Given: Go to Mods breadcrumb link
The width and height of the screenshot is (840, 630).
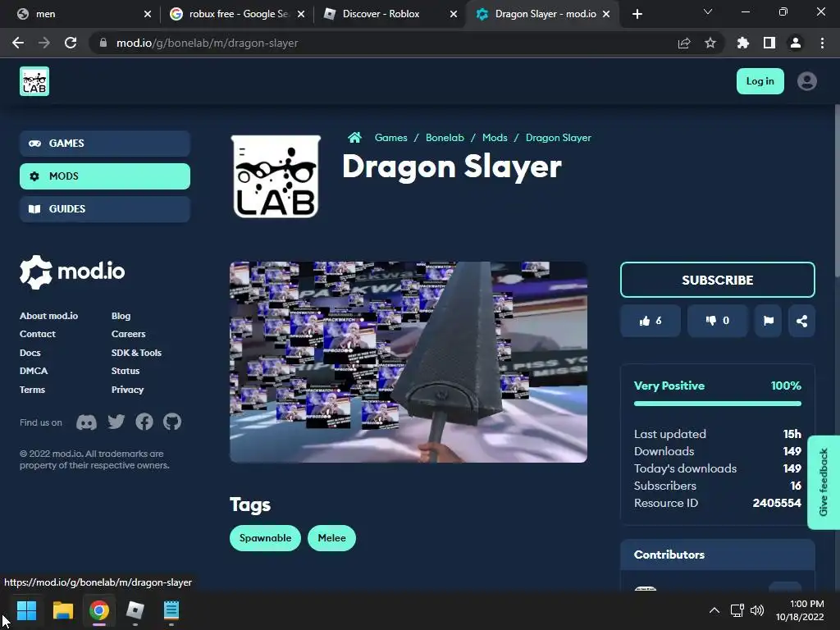Looking at the screenshot, I should pos(495,138).
